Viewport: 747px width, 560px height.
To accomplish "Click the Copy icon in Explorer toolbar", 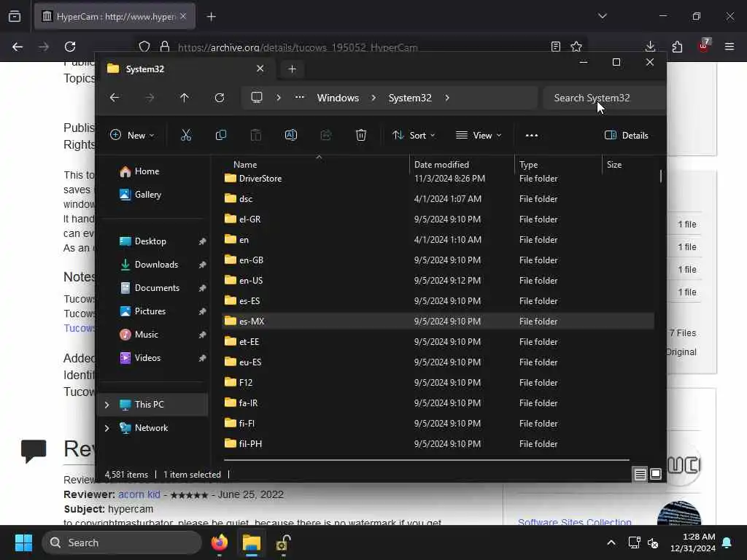I will coord(220,135).
